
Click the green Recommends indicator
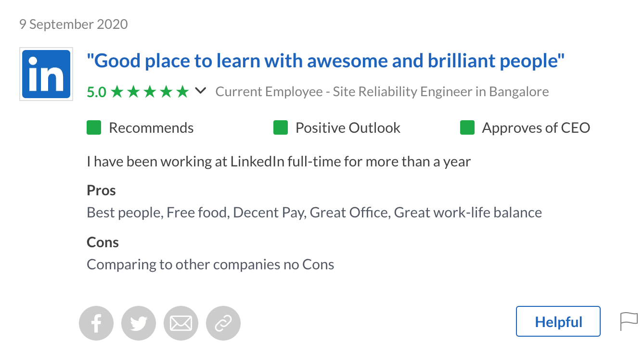pos(94,127)
